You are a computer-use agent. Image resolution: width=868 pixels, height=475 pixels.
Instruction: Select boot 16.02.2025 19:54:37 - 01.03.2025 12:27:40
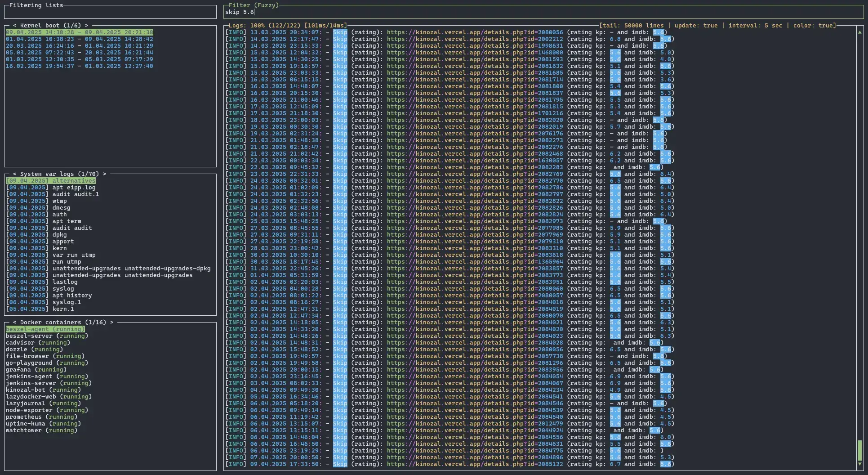[80, 66]
